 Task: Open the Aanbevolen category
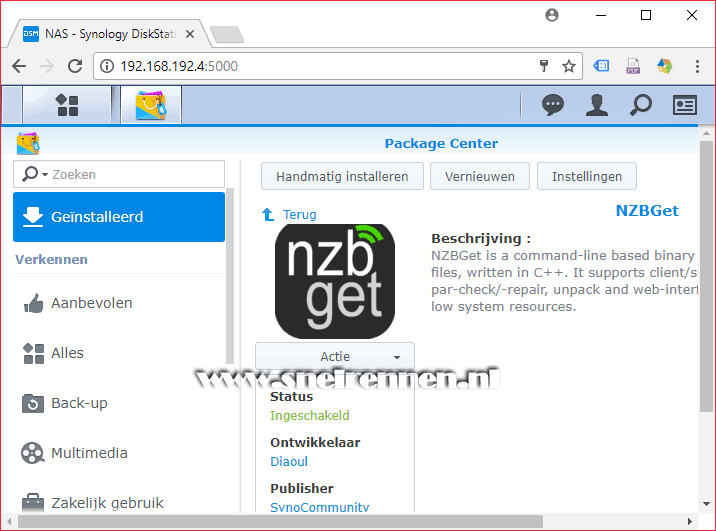[119, 303]
